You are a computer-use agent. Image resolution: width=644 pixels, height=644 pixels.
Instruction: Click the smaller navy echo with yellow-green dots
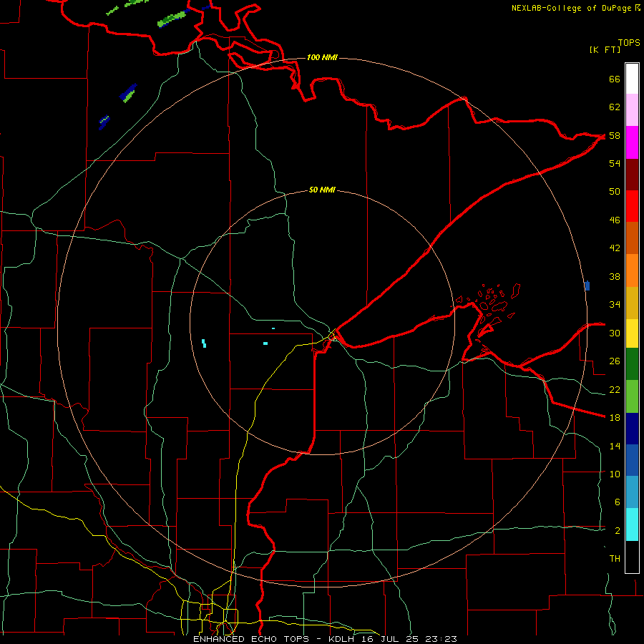[104, 122]
